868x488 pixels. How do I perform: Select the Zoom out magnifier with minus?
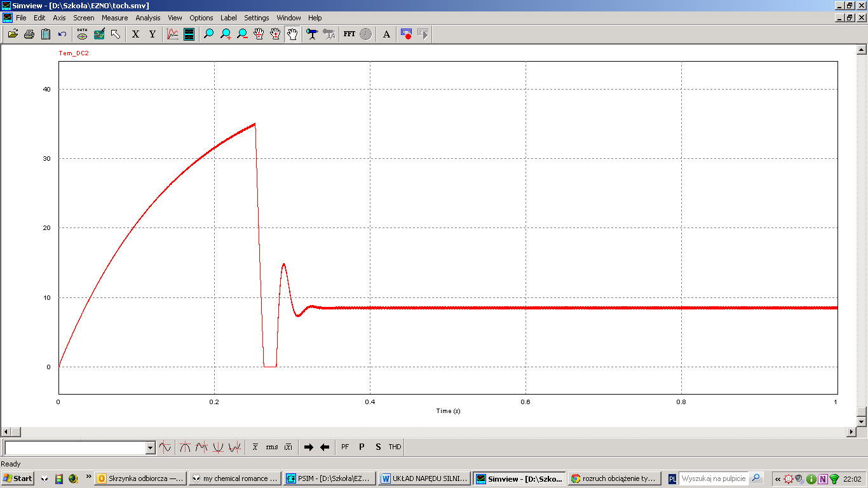click(x=242, y=34)
